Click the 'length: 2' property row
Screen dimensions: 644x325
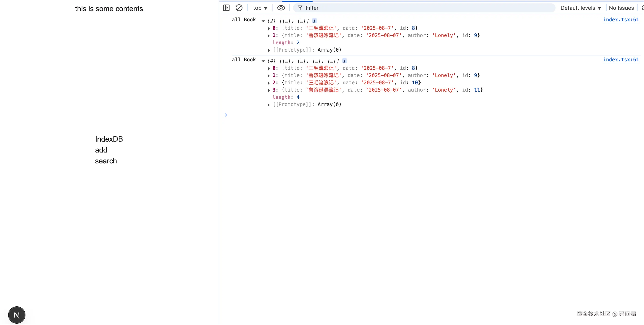(286, 43)
